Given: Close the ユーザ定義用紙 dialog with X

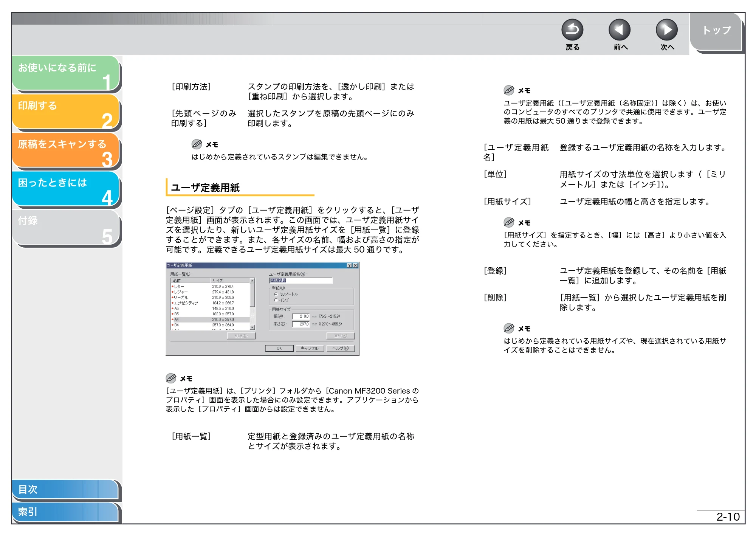Looking at the screenshot, I should (355, 265).
